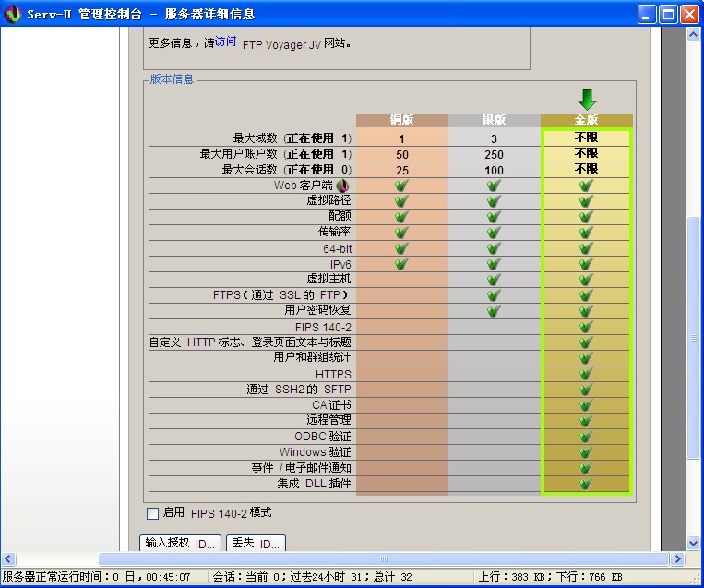704x588 pixels.
Task: Click gold checkmark for Windows 验证
Action: coord(586,453)
